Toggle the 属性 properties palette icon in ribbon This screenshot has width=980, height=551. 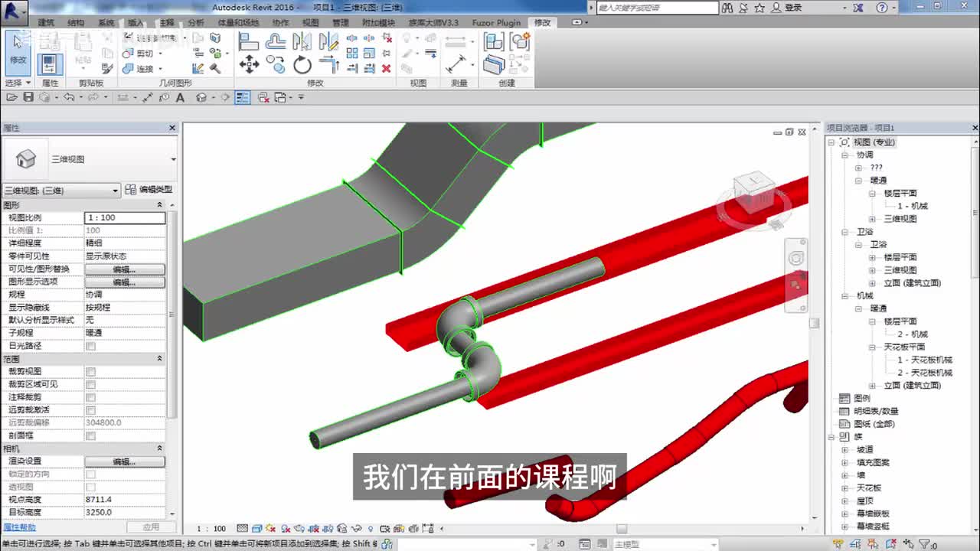pyautogui.click(x=50, y=64)
